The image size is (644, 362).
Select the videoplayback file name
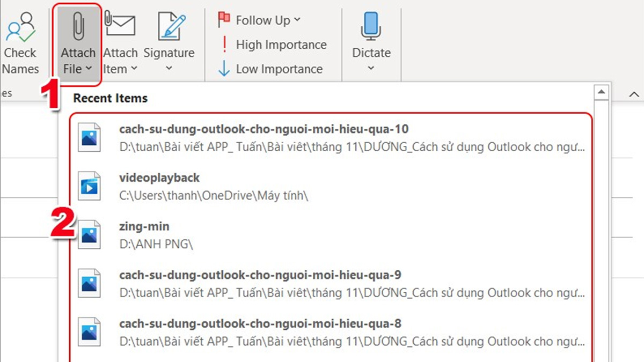[159, 178]
